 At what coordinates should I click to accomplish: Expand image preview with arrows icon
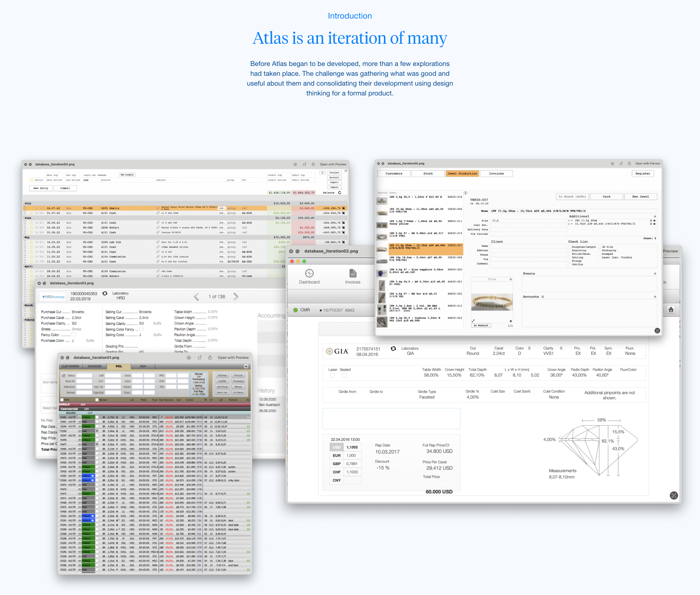(x=473, y=321)
